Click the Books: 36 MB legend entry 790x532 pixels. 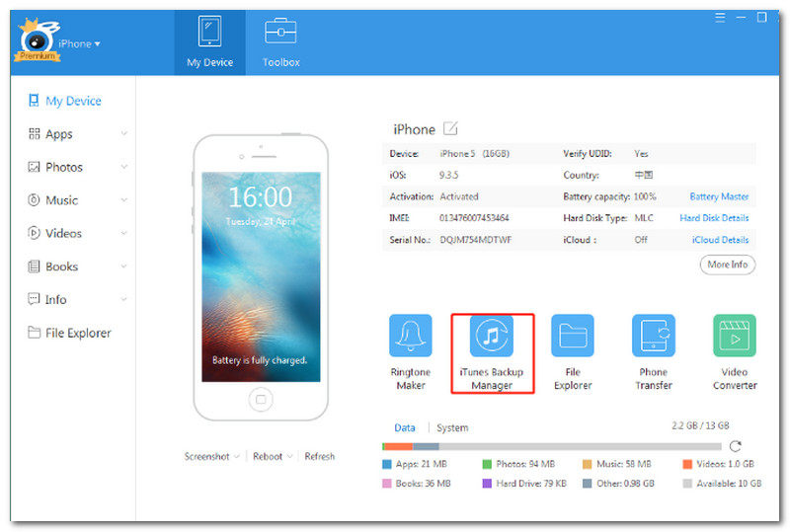point(417,484)
